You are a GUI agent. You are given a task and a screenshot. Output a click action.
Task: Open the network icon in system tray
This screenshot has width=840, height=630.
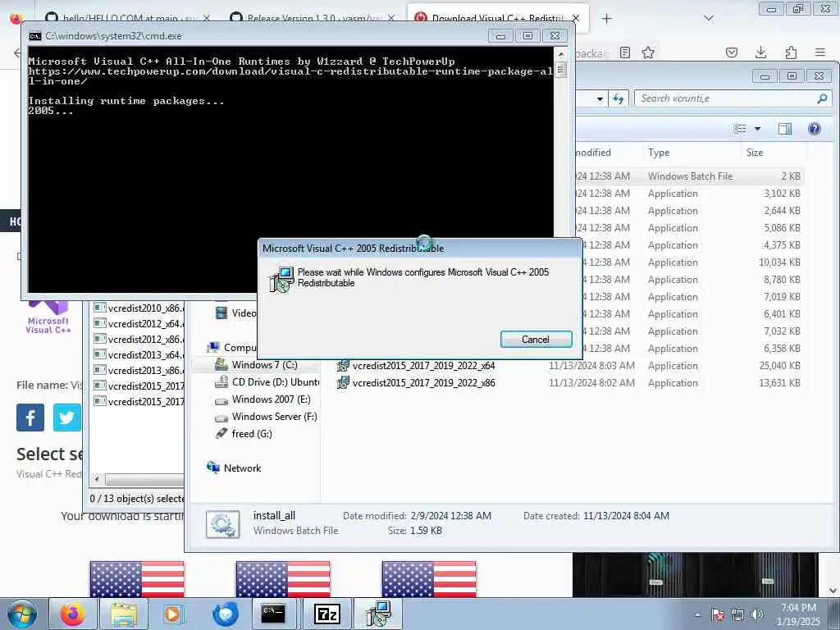pos(737,614)
